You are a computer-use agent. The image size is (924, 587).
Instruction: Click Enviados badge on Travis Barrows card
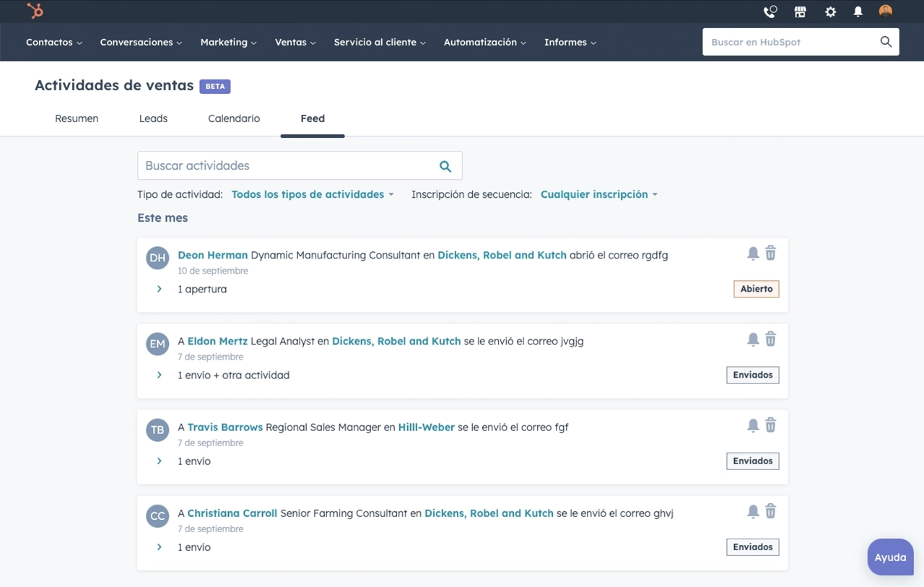coord(753,461)
